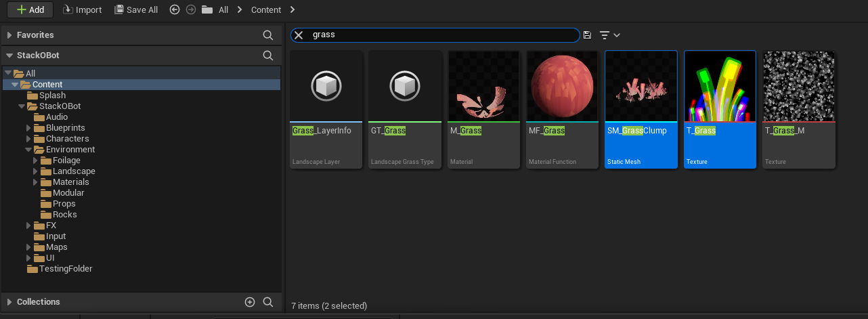Screen dimensions: 868x319
Task: Expand the chevron after Content breadcrumb
Action: tap(292, 9)
